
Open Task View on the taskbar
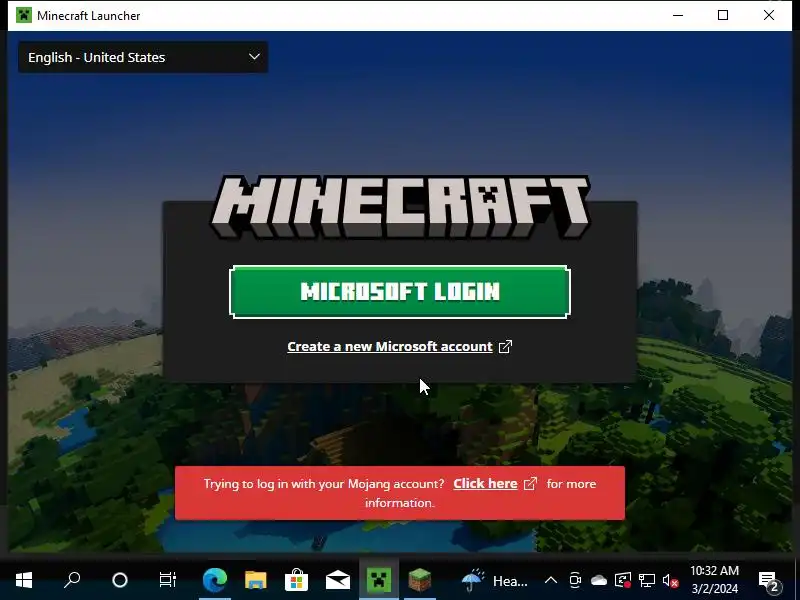(167, 580)
